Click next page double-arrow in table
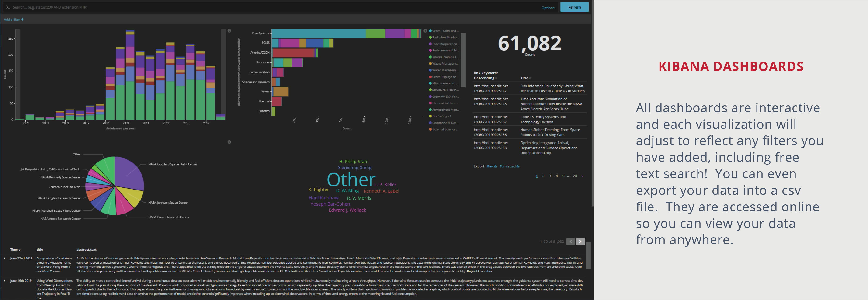 click(x=582, y=176)
